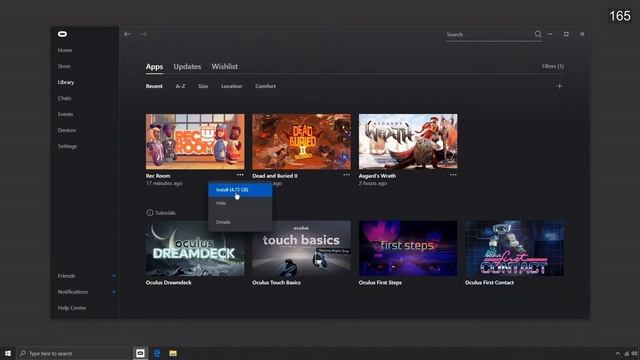Viewport: 640px width, 360px height.
Task: Show hidden system tray icons
Action: 618,353
